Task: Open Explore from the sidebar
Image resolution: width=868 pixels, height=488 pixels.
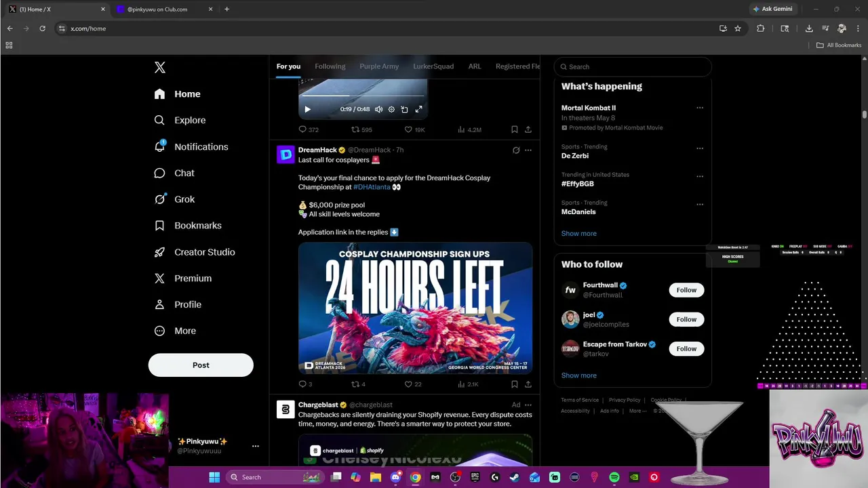Action: [x=180, y=120]
